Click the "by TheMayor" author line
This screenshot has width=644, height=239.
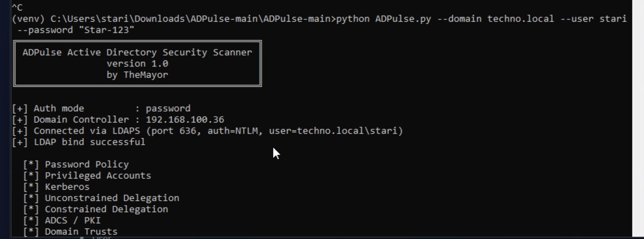137,75
